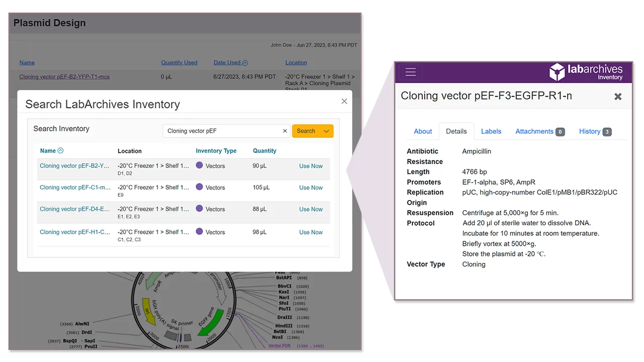The height and width of the screenshot is (362, 644).
Task: Open Cloning vector pEF-H1-C... result
Action: click(x=75, y=232)
